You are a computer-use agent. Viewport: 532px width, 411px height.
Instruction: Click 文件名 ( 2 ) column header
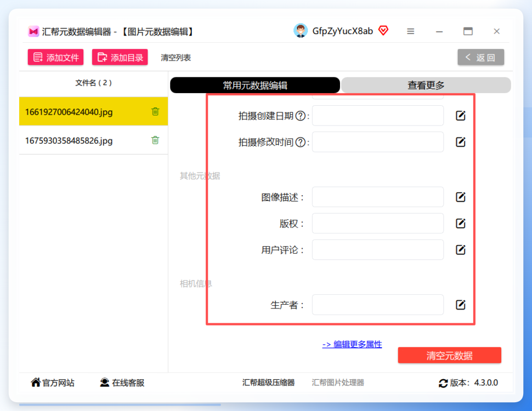[x=93, y=83]
